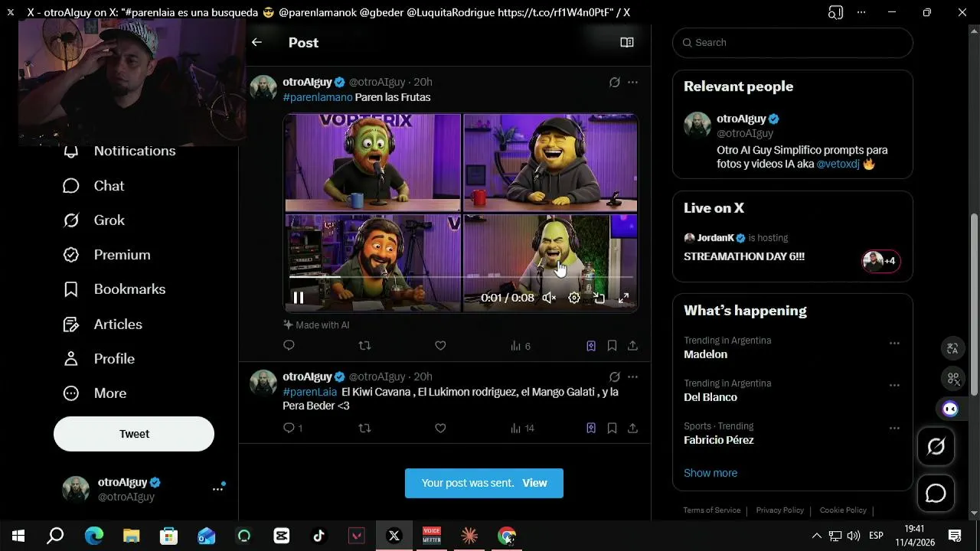View analytics showing 6 views
The image size is (980, 551).
[x=521, y=346]
